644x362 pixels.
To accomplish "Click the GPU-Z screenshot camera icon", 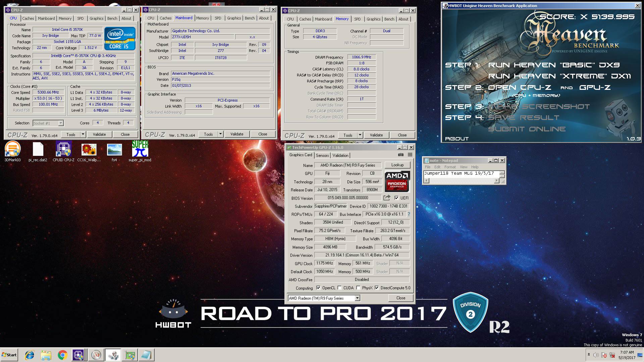I will (x=401, y=155).
